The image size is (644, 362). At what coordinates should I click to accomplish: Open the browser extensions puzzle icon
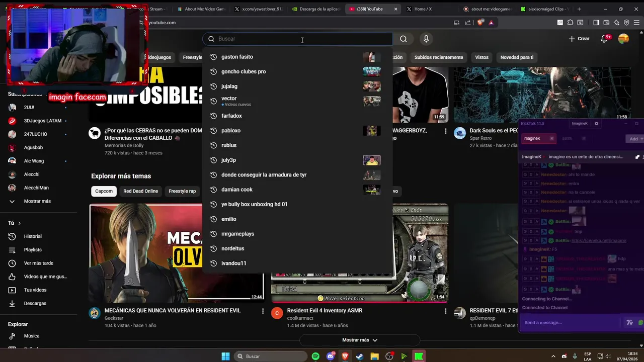click(x=570, y=22)
